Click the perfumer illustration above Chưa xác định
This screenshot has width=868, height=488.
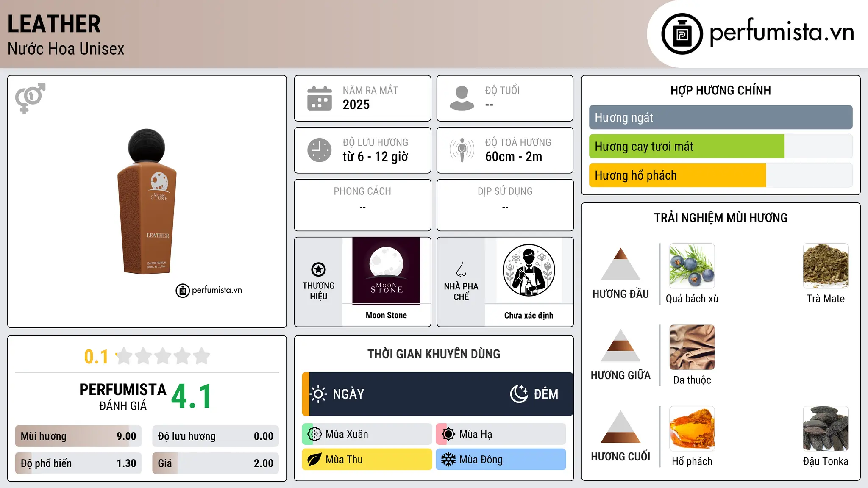[x=529, y=270]
